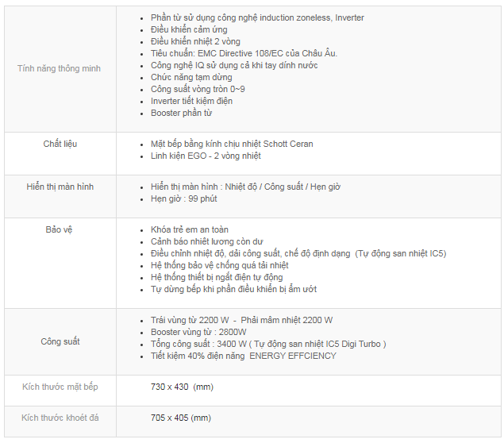504x443 pixels.
Task: Click "Booster vùng từ : 2800W" entry
Action: (x=198, y=332)
